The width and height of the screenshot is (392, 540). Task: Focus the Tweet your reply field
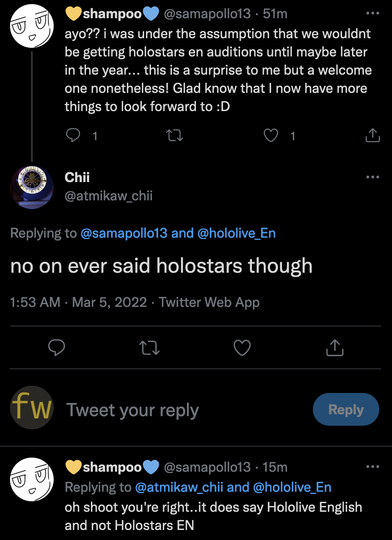pos(182,410)
